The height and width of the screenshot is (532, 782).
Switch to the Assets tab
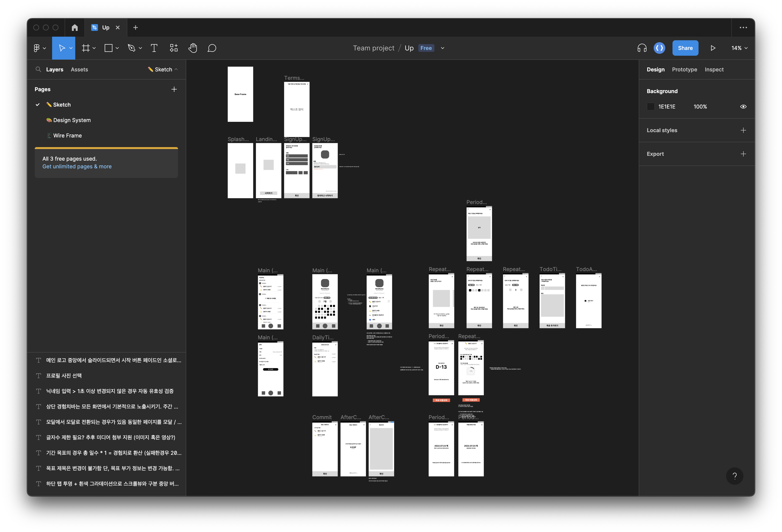point(79,69)
